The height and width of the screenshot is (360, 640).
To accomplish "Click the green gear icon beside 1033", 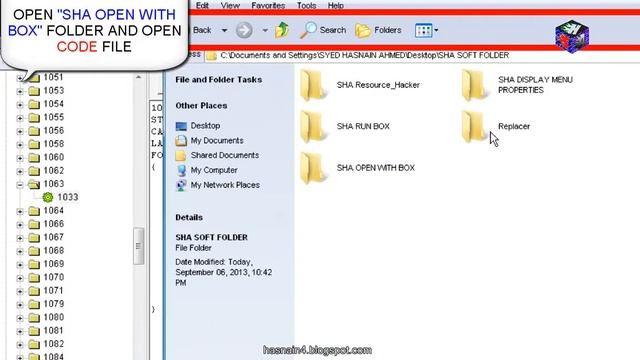I will pyautogui.click(x=48, y=197).
